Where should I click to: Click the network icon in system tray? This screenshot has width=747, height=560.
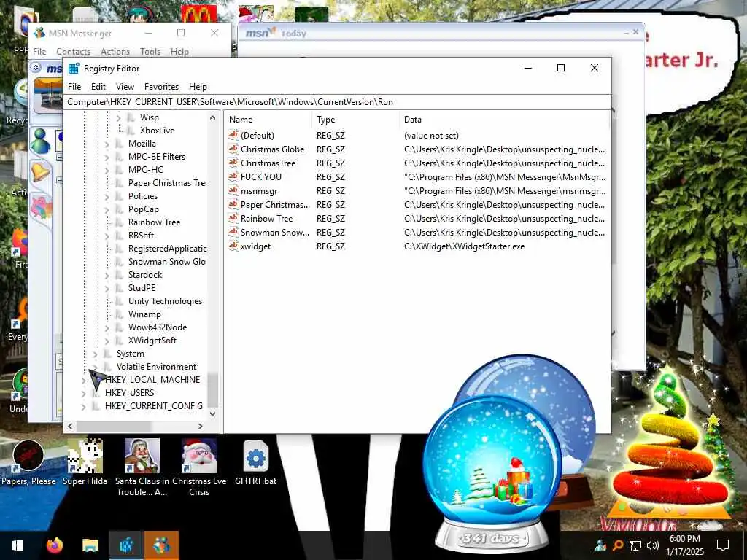pyautogui.click(x=635, y=545)
